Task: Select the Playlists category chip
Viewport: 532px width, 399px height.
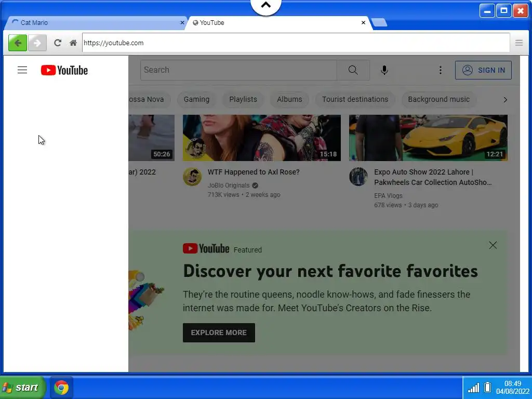Action: tap(243, 99)
